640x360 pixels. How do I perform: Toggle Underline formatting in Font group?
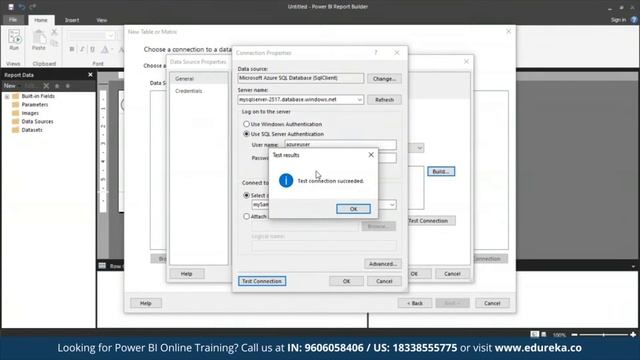(x=93, y=49)
